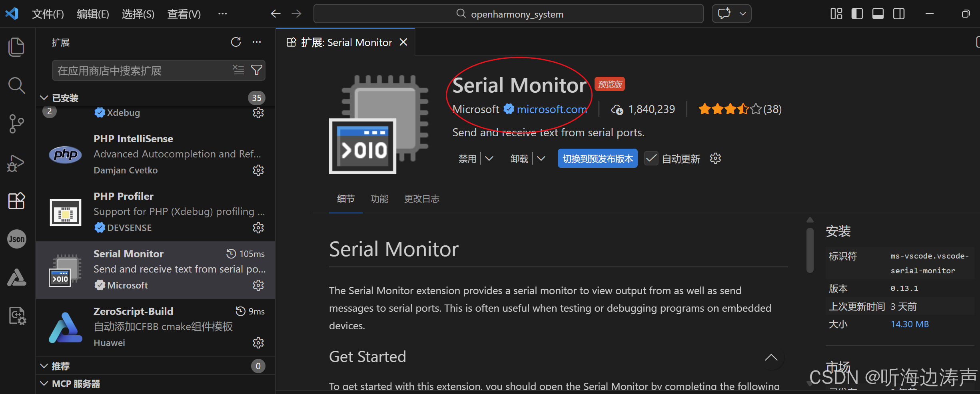Go forward using the navigation arrow
Image resolution: width=980 pixels, height=394 pixels.
coord(296,14)
